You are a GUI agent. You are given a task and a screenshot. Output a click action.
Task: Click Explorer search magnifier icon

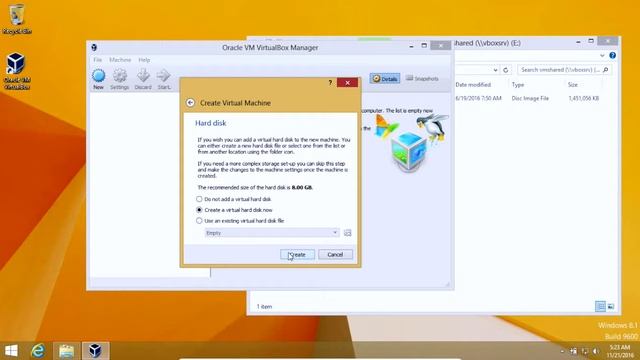coord(605,70)
